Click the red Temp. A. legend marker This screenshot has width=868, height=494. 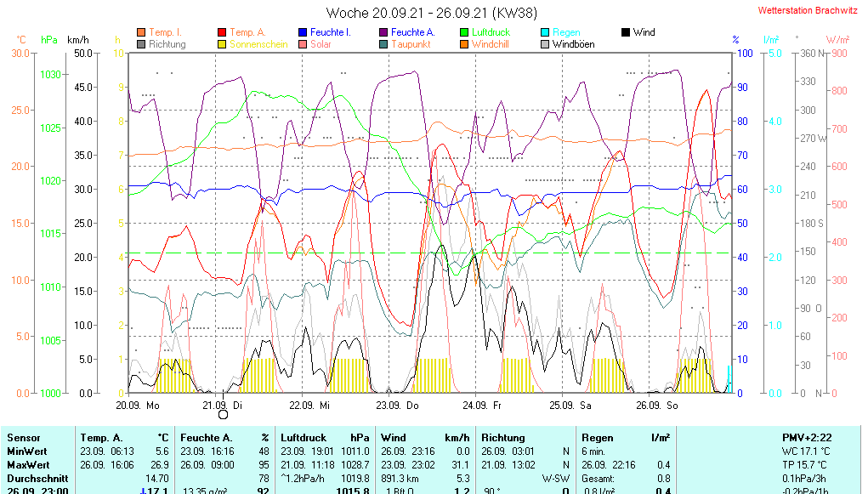pos(223,33)
